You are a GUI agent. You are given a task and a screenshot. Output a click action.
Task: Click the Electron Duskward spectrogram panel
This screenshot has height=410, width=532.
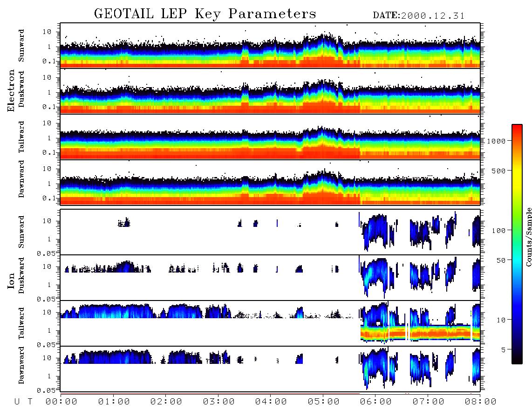coord(270,91)
